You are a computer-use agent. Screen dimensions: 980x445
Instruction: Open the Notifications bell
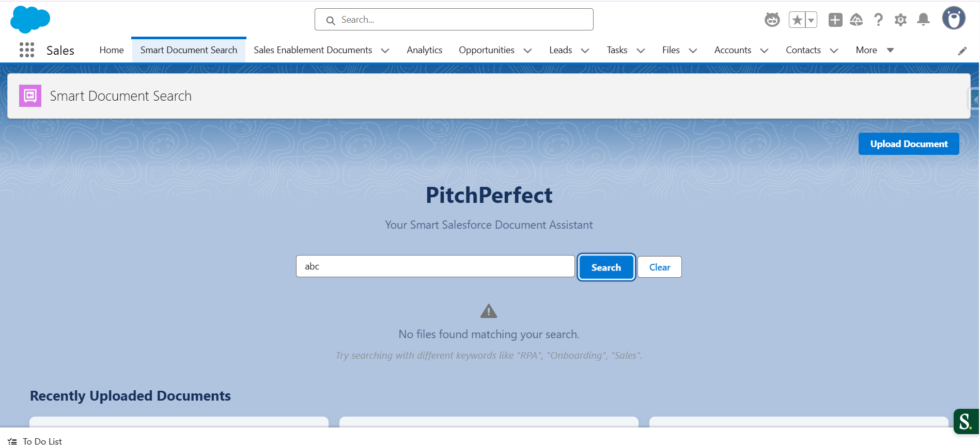pyautogui.click(x=923, y=20)
